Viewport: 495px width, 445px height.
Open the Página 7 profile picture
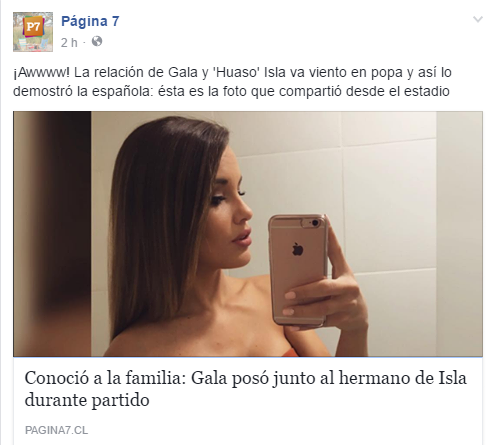point(33,32)
